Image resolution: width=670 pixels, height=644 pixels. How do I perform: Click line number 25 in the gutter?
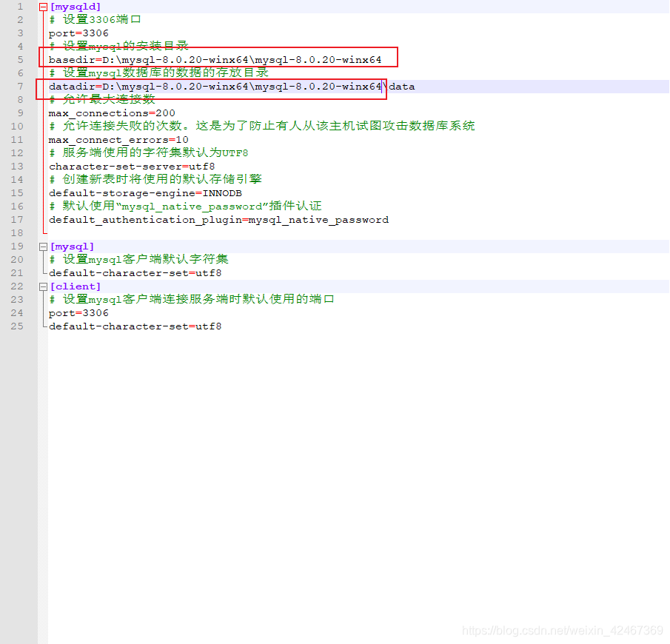click(17, 326)
